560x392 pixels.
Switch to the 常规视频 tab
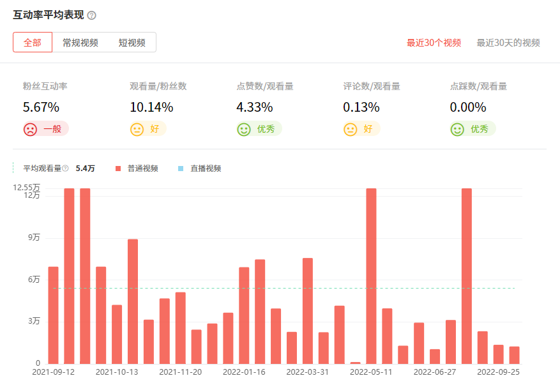tap(80, 43)
